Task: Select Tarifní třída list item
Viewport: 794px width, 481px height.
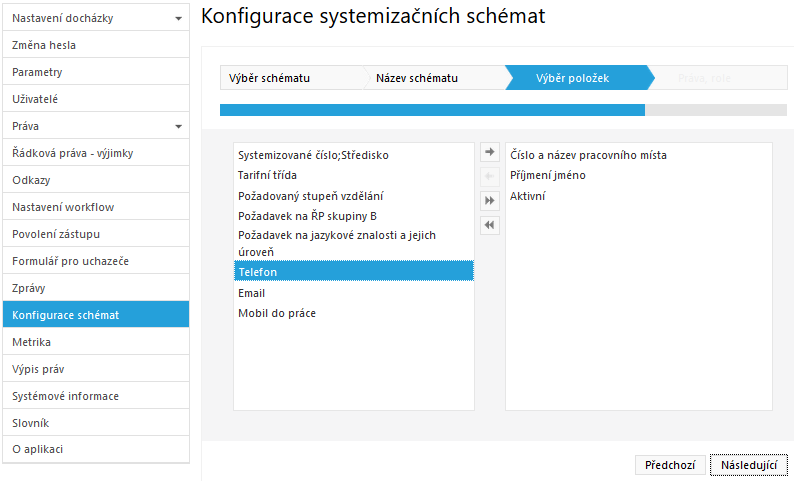Action: (354, 176)
